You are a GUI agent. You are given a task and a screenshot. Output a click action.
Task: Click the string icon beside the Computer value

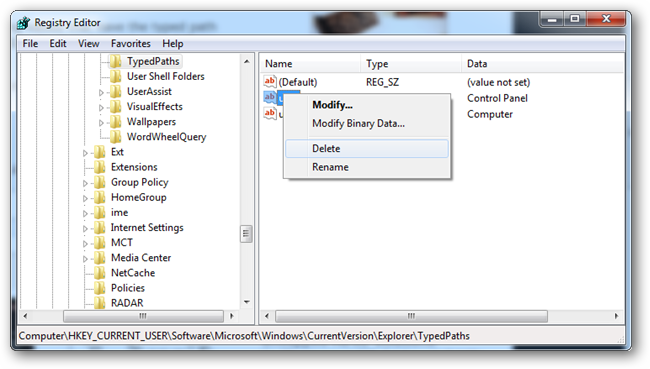[x=270, y=113]
